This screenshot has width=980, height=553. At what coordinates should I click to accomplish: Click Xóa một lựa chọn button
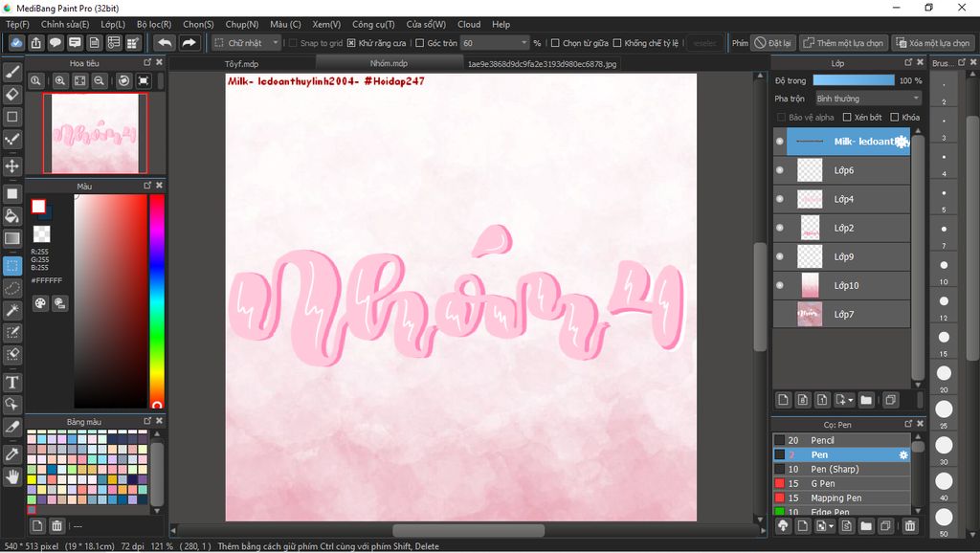932,42
